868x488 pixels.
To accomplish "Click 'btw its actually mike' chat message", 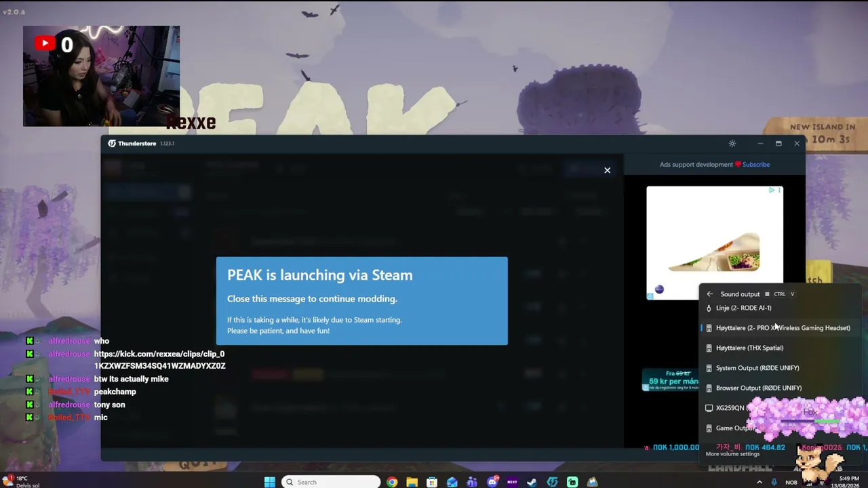I will (131, 379).
